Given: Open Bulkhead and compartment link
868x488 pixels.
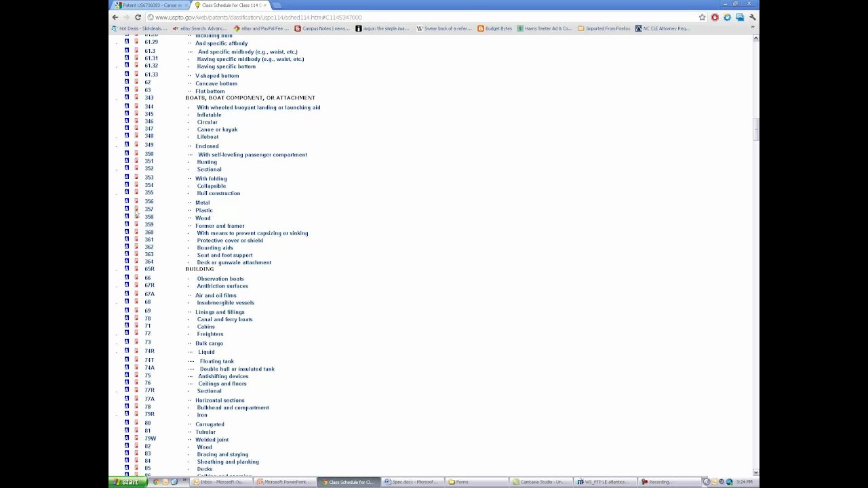Looking at the screenshot, I should pos(233,407).
